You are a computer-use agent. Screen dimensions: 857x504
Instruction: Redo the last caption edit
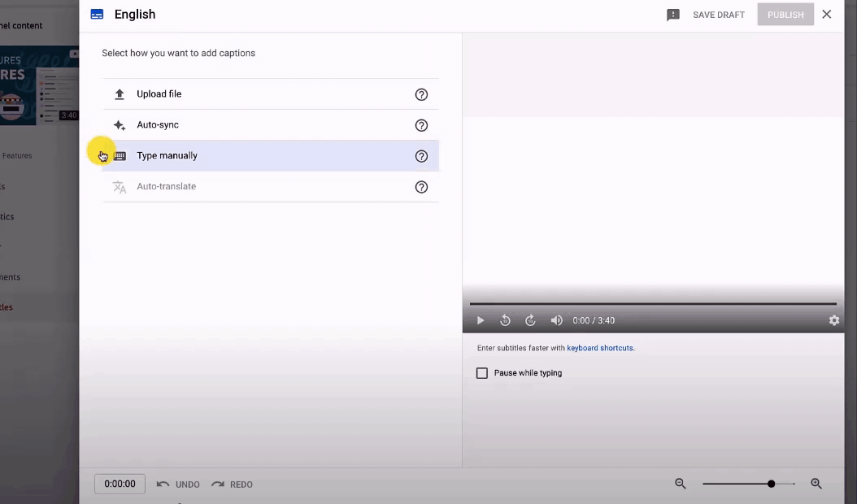pos(233,484)
